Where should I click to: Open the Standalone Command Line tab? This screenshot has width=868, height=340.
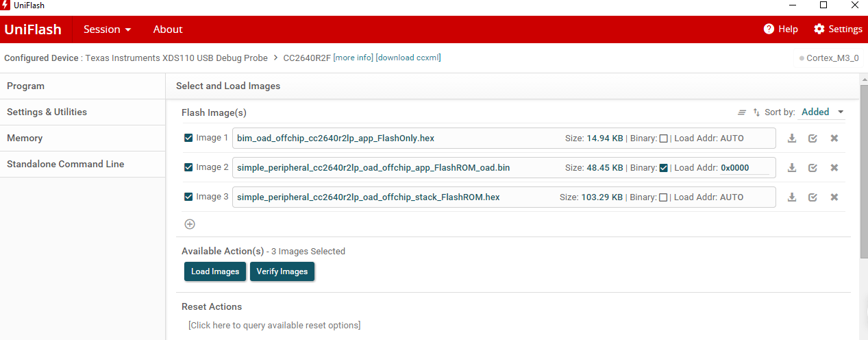coord(82,165)
